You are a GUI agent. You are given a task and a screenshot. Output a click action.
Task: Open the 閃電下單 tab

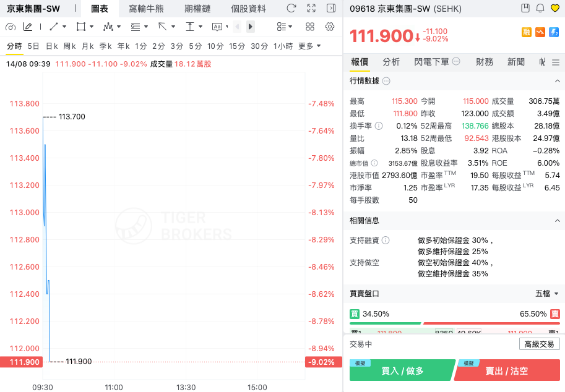tap(432, 62)
